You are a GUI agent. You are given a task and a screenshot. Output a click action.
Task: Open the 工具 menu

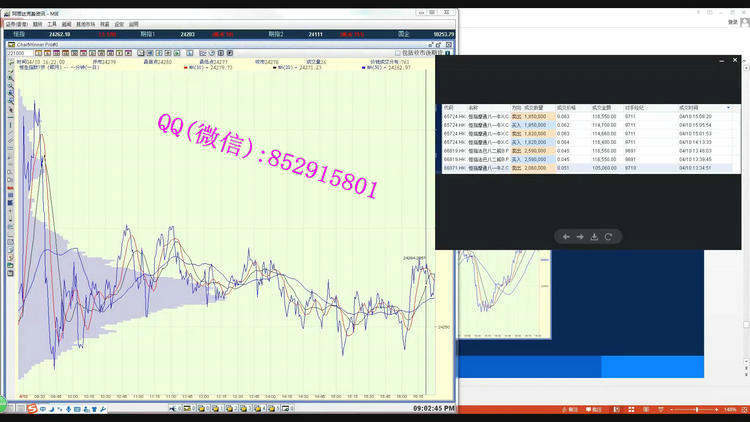click(52, 23)
